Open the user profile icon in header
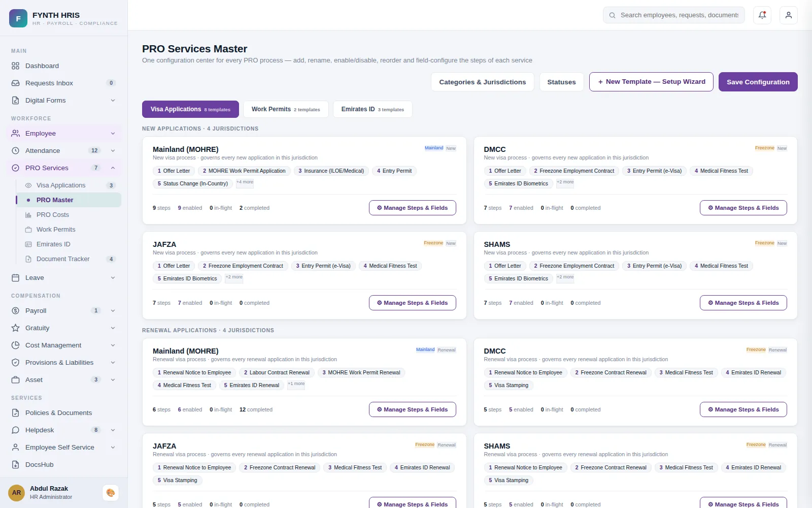Screen dimensions: 812x508 point(789,15)
